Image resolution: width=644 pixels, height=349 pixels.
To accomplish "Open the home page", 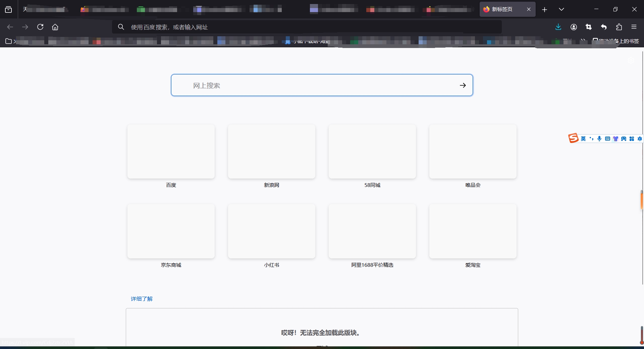I will click(x=55, y=27).
